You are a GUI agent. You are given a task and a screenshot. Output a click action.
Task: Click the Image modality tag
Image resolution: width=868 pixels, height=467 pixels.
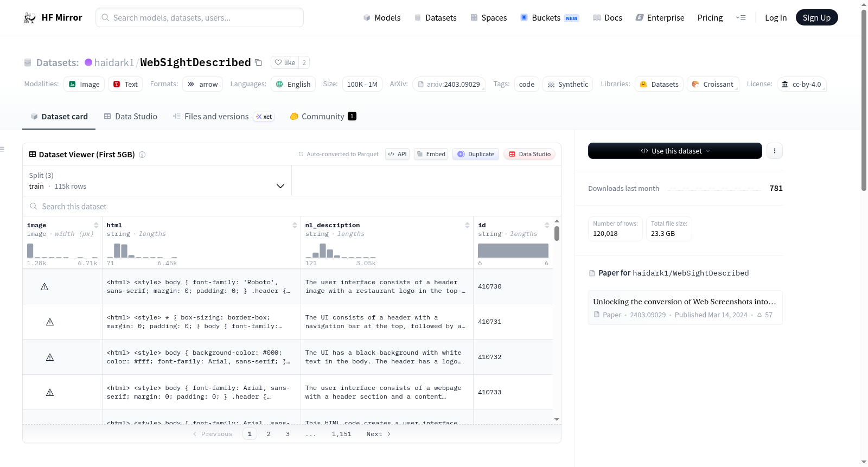(84, 84)
